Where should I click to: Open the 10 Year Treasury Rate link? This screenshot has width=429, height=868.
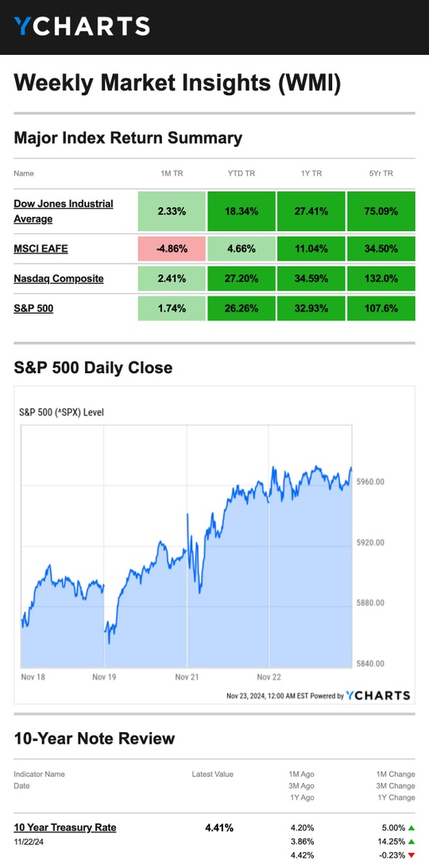tap(65, 827)
